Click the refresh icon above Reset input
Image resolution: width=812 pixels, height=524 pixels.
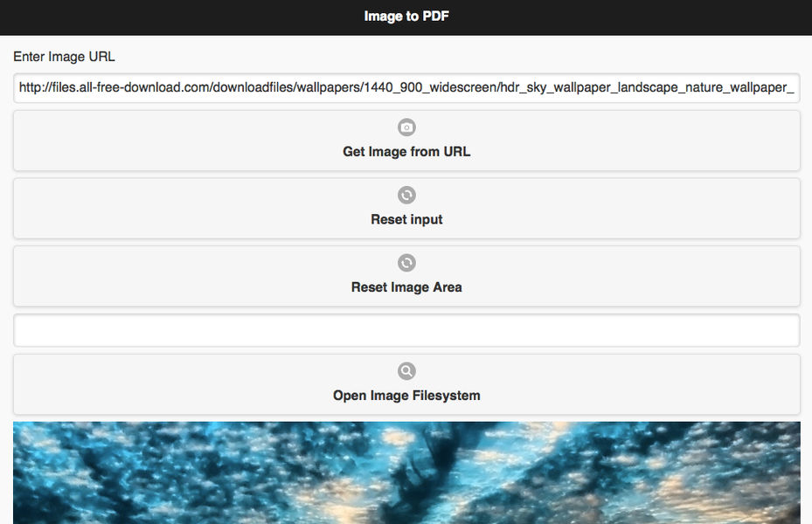point(406,195)
